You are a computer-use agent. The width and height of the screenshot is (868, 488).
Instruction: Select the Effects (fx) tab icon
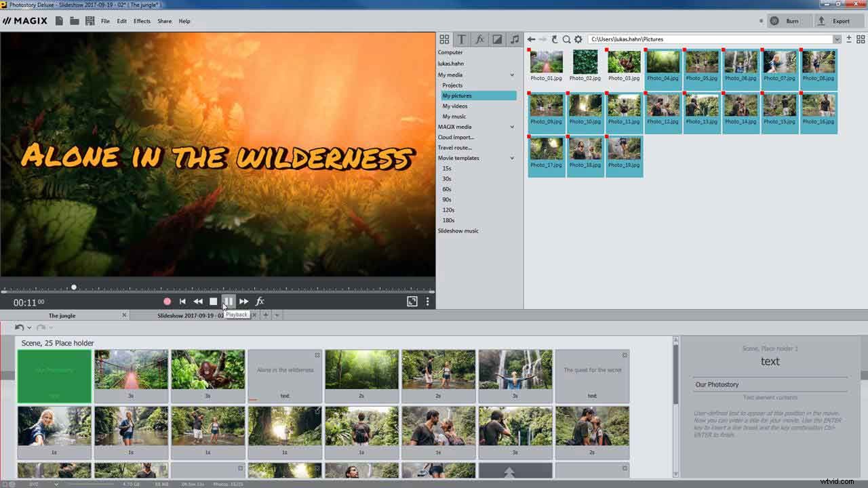tap(479, 39)
